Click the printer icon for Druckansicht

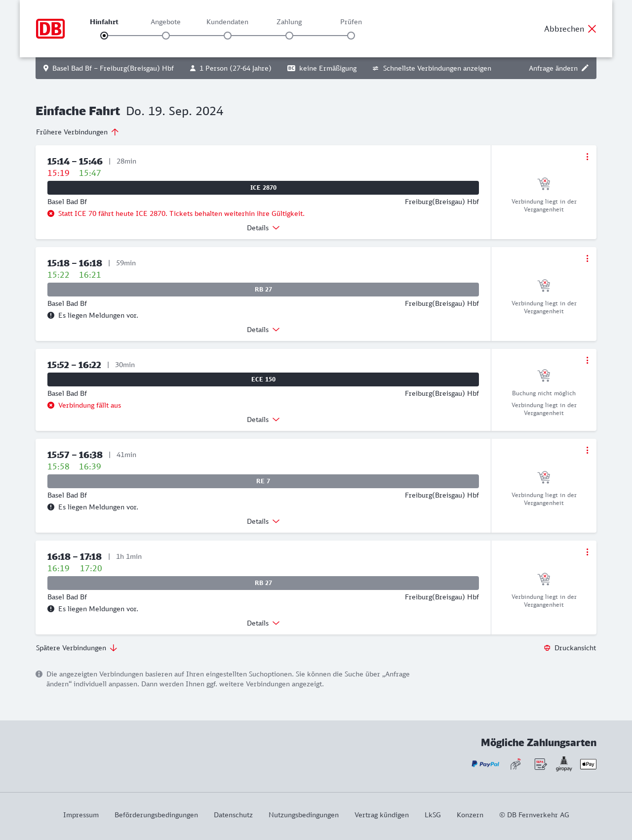(x=547, y=648)
